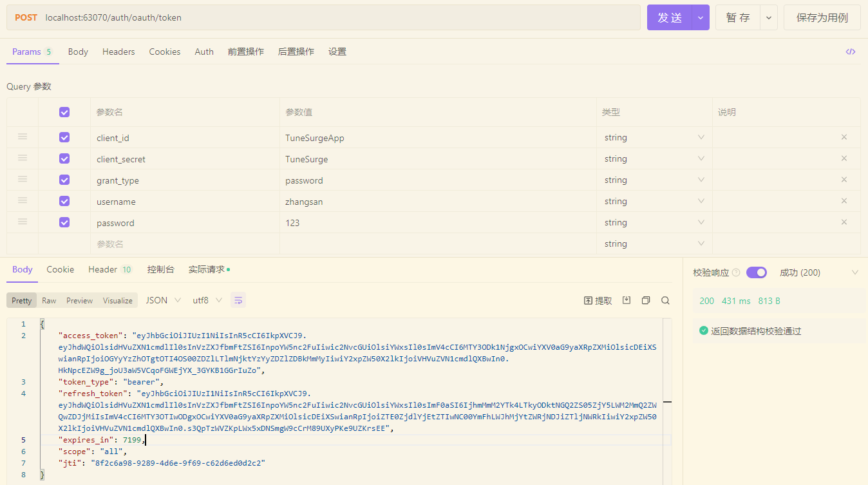Click help icon beside 校验响应

click(x=736, y=273)
